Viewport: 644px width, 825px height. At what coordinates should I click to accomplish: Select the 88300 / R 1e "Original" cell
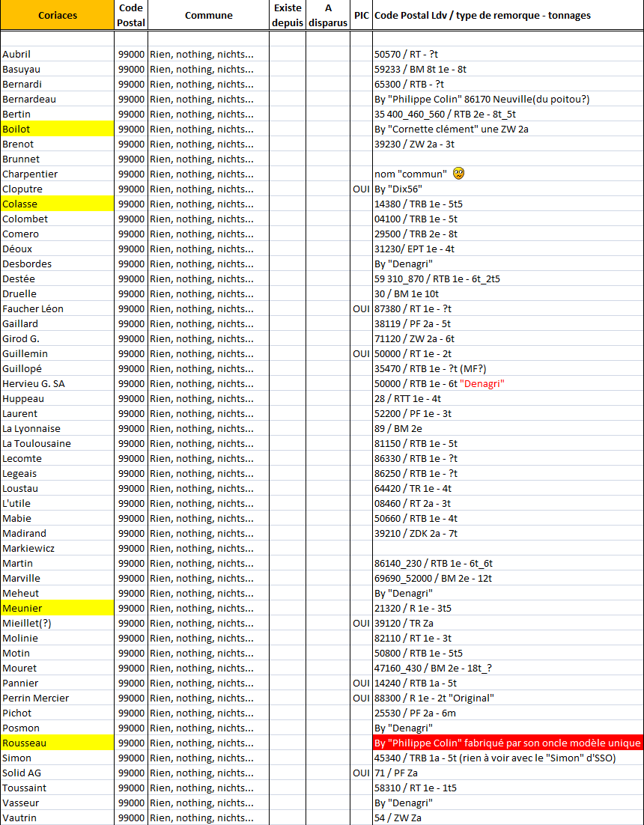(508, 698)
